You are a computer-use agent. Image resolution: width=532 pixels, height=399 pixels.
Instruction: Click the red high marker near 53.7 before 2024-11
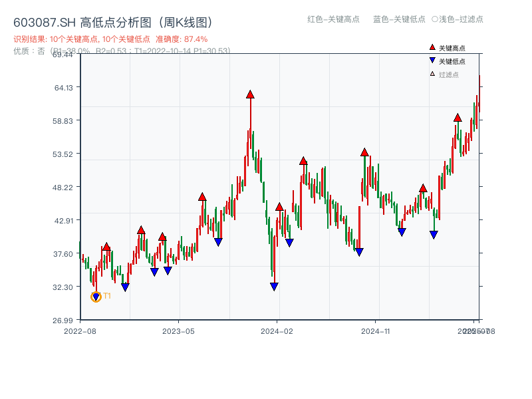(364, 152)
